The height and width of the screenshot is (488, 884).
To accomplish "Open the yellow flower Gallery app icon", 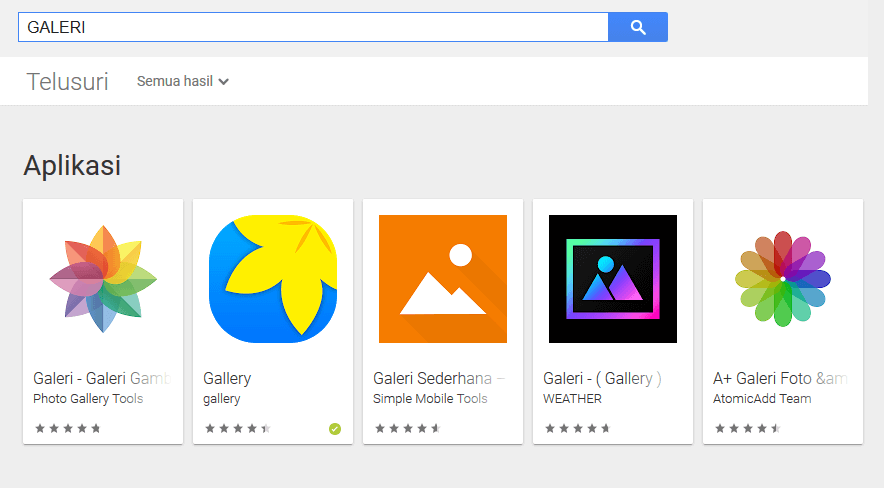I will (273, 279).
